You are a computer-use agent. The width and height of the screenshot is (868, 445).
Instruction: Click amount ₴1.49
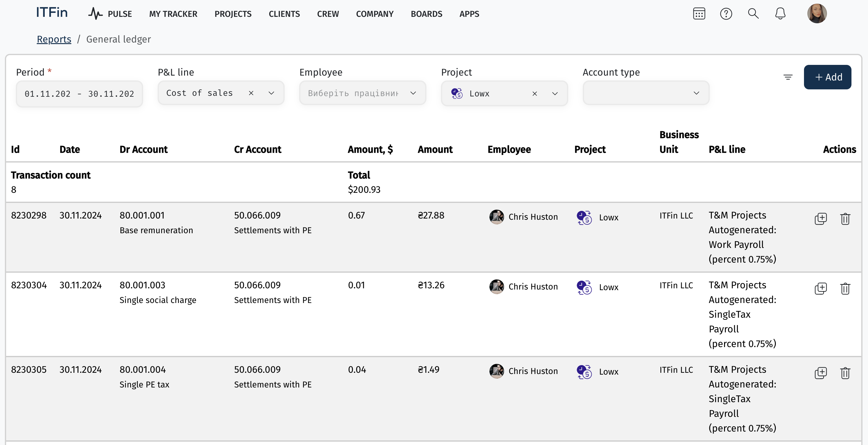tap(428, 369)
